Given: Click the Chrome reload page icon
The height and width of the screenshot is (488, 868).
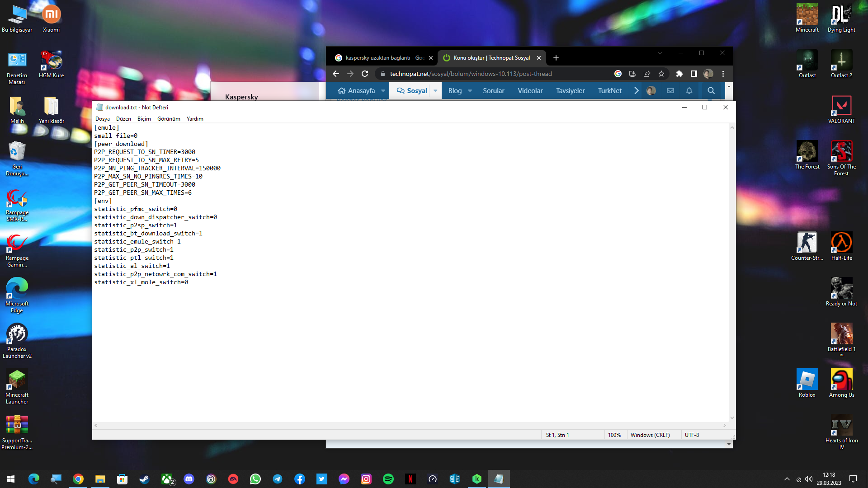Looking at the screenshot, I should pyautogui.click(x=365, y=74).
